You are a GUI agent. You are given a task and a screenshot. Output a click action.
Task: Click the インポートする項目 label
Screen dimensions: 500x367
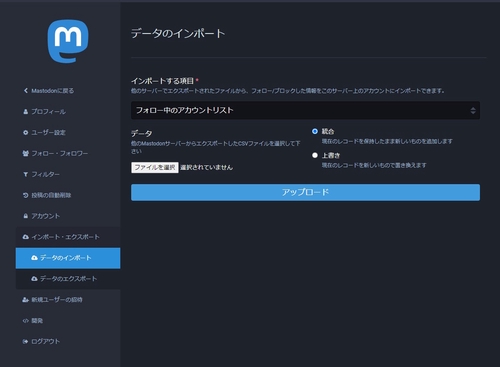(x=162, y=81)
